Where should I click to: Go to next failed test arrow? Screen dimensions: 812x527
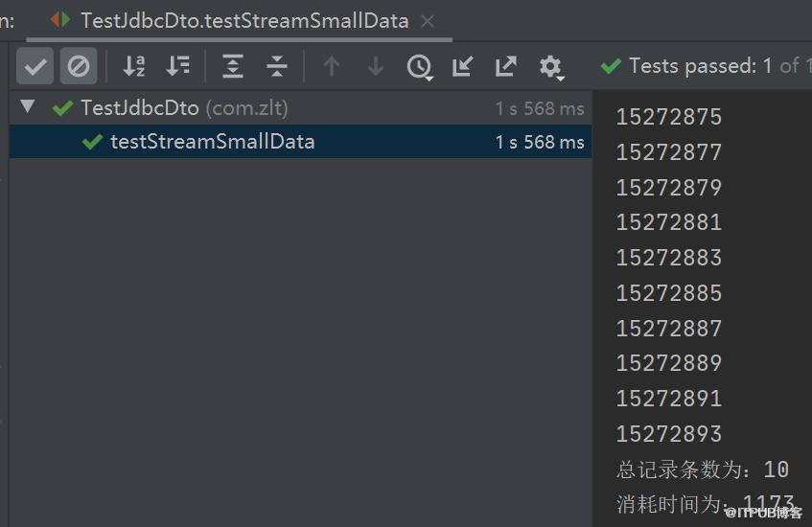click(376, 66)
